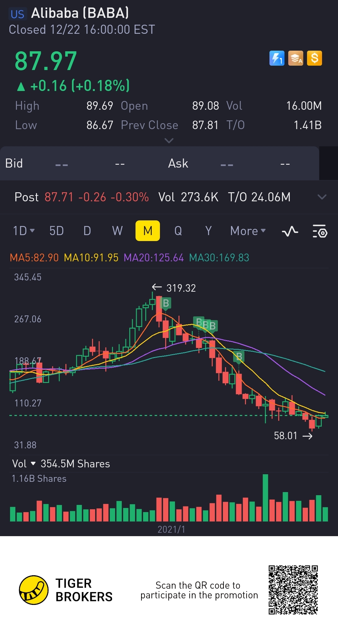Tap the MA20:125.64 indicator label
Viewport: 338px width, 644px height.
(x=154, y=258)
